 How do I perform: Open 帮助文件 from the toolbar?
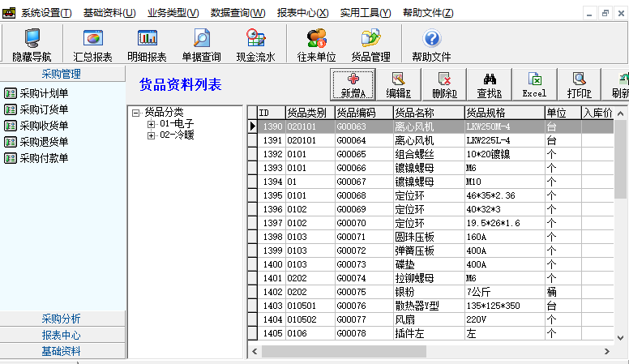pyautogui.click(x=431, y=45)
